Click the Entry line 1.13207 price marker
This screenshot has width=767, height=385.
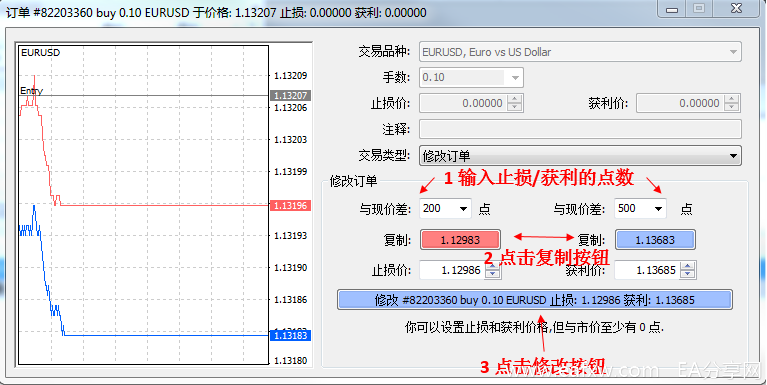[290, 95]
